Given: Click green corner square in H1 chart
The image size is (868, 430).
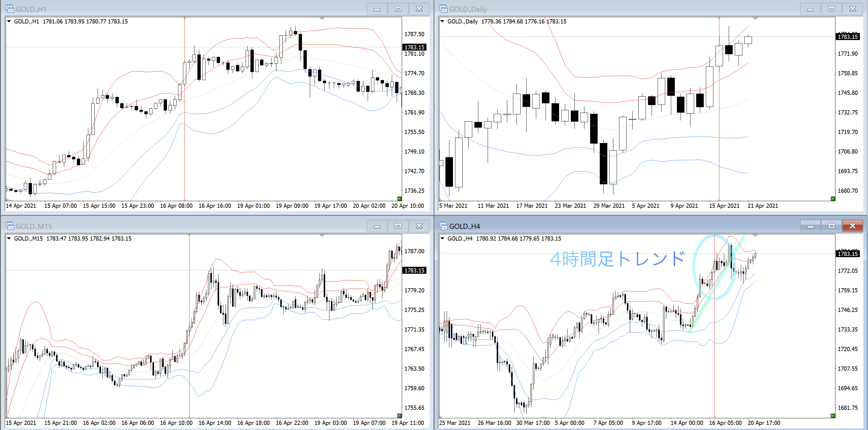Looking at the screenshot, I should point(399,198).
